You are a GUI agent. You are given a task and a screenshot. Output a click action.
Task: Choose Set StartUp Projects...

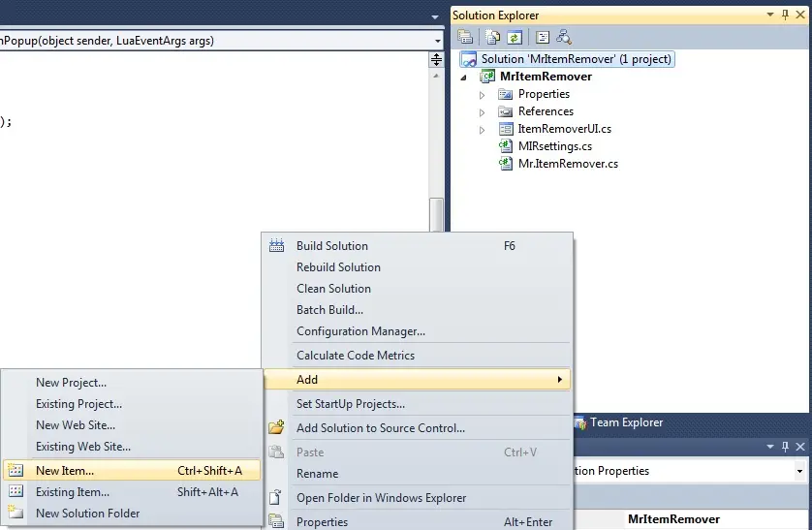pyautogui.click(x=418, y=404)
